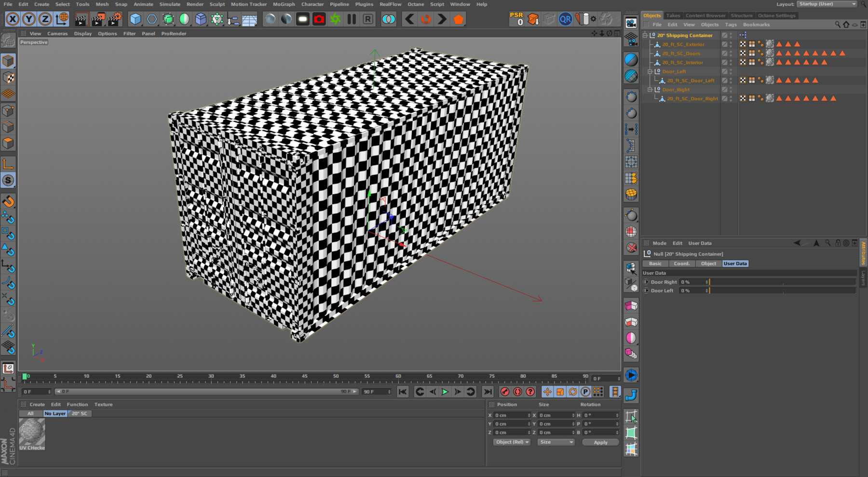This screenshot has height=477, width=868.
Task: Click the orange pentagon Octane icon
Action: point(459,19)
